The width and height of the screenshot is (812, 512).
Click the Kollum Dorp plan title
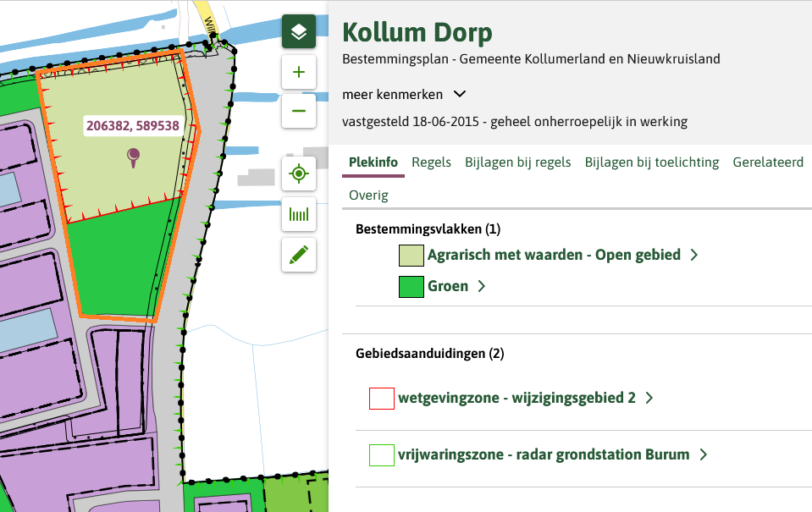417,33
